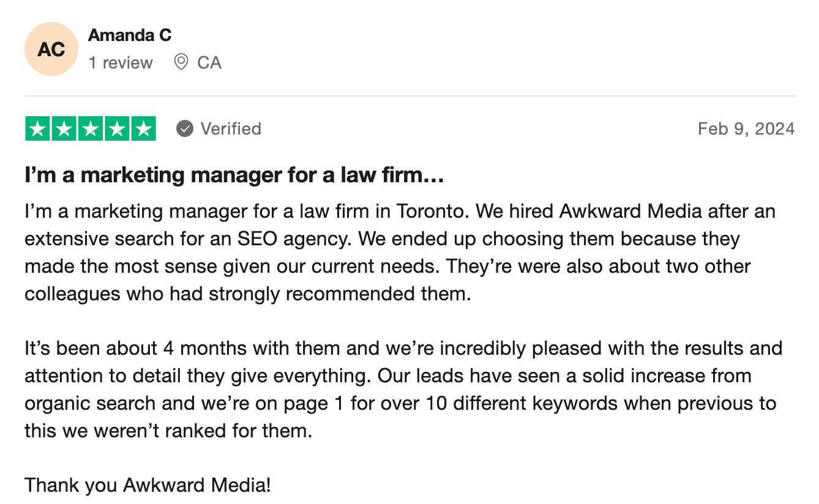Click the Verified checkmark badge icon
The height and width of the screenshot is (504, 819).
185,128
